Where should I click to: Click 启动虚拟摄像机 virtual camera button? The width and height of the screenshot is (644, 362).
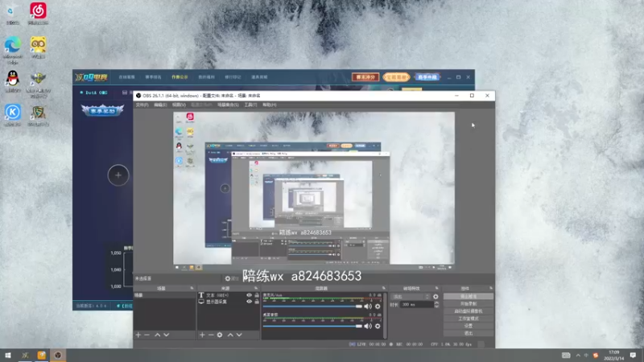click(469, 311)
